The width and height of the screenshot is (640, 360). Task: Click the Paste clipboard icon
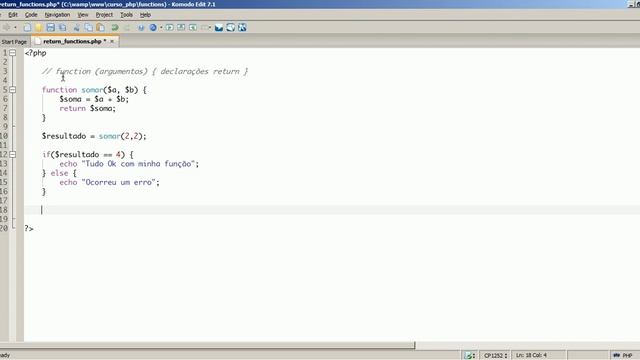pos(100,27)
